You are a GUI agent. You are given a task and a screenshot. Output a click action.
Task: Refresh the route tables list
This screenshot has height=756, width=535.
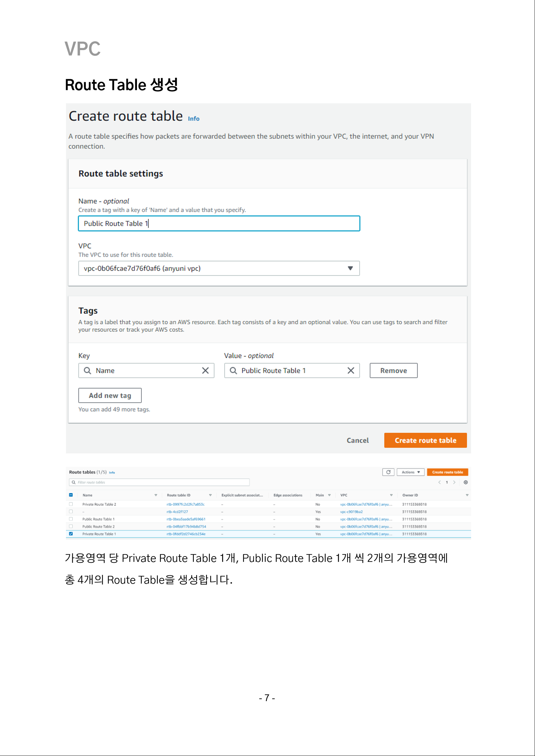388,472
